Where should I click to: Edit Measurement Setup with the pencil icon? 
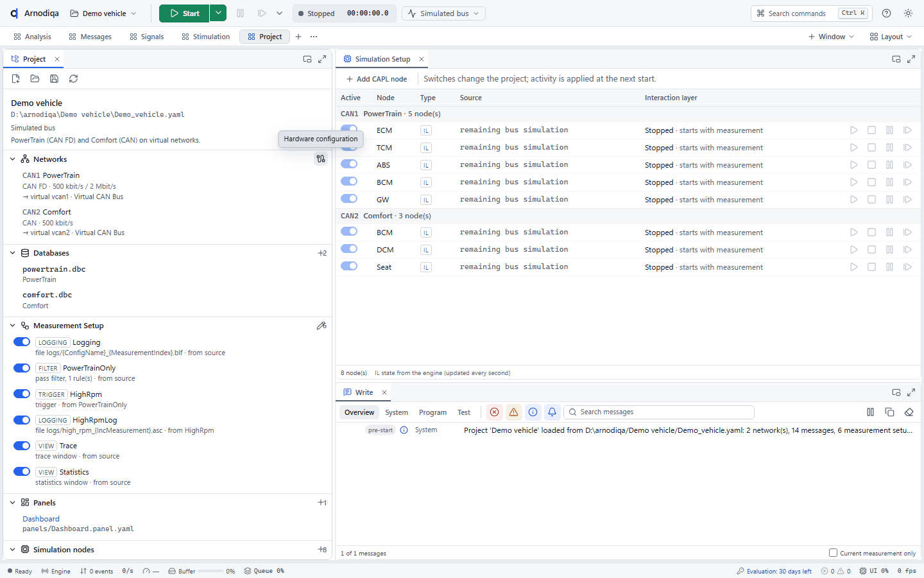click(x=321, y=326)
